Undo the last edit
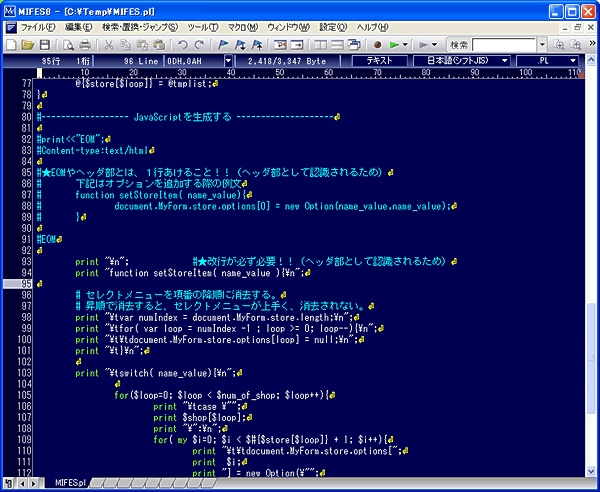600x492 pixels. (x=183, y=45)
